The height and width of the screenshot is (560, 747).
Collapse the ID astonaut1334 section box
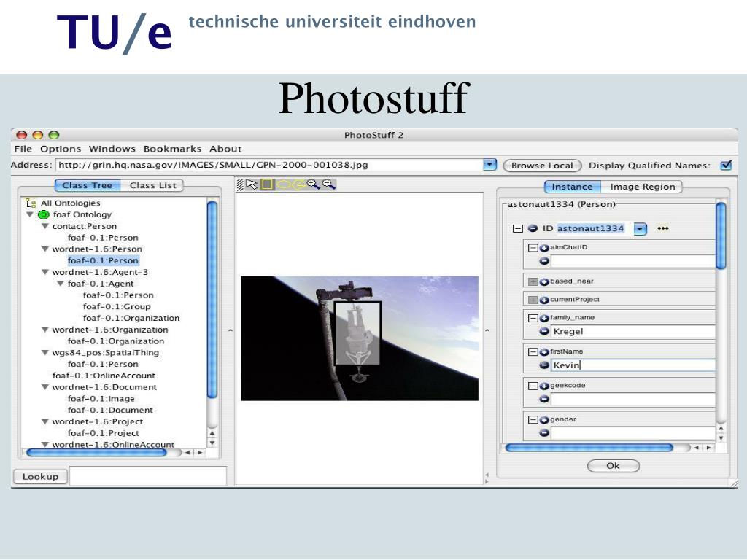518,228
